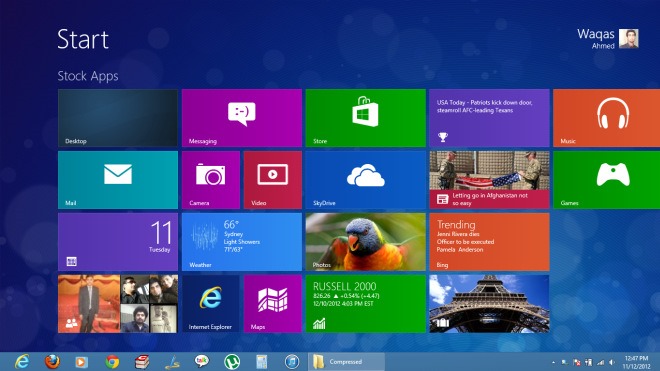Open the network signal tray icon
Screen dimensions: 660x371
600,362
